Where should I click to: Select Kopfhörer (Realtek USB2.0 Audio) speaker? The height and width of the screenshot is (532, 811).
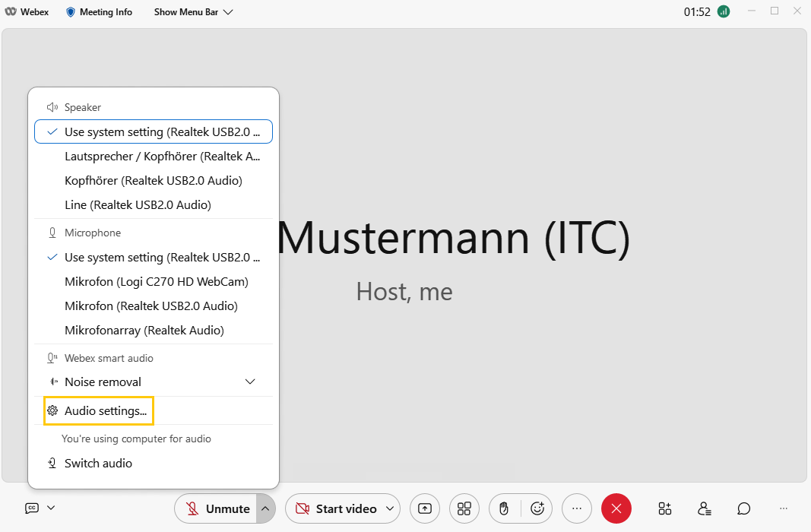click(x=153, y=181)
